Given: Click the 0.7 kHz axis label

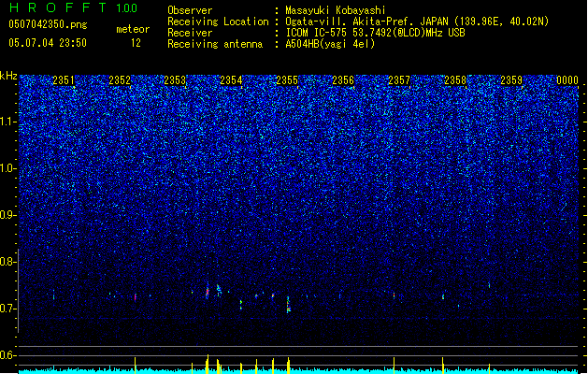Looking at the screenshot, I should (7, 309).
